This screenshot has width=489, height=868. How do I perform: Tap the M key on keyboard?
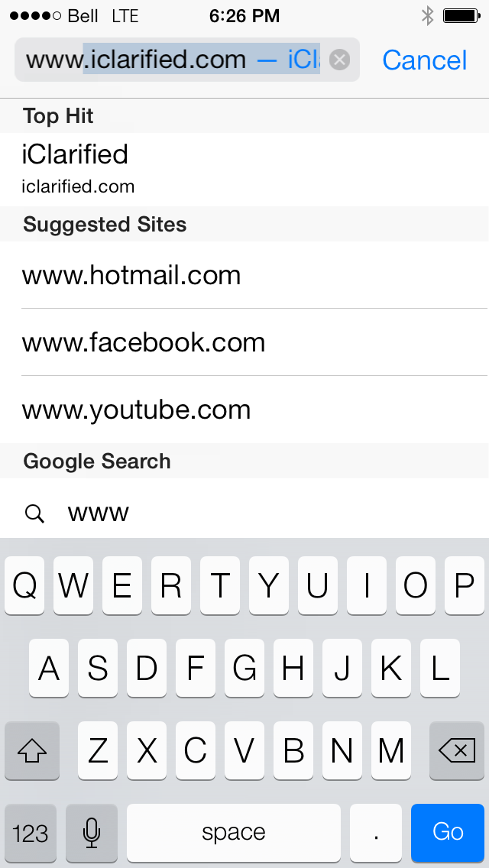tap(391, 750)
